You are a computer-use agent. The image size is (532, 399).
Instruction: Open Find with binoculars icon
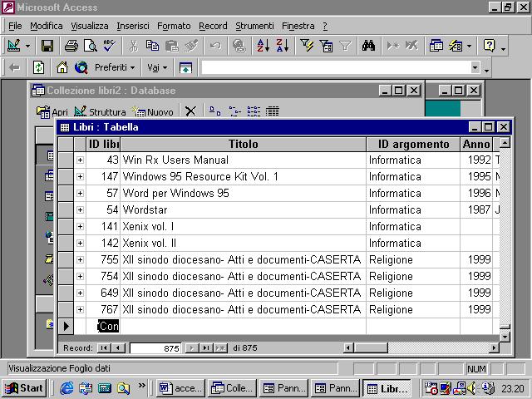[x=368, y=46]
